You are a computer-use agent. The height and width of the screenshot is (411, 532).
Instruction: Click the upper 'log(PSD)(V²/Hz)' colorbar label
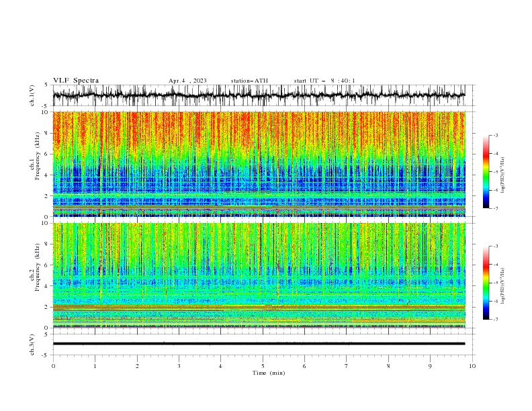click(x=503, y=175)
